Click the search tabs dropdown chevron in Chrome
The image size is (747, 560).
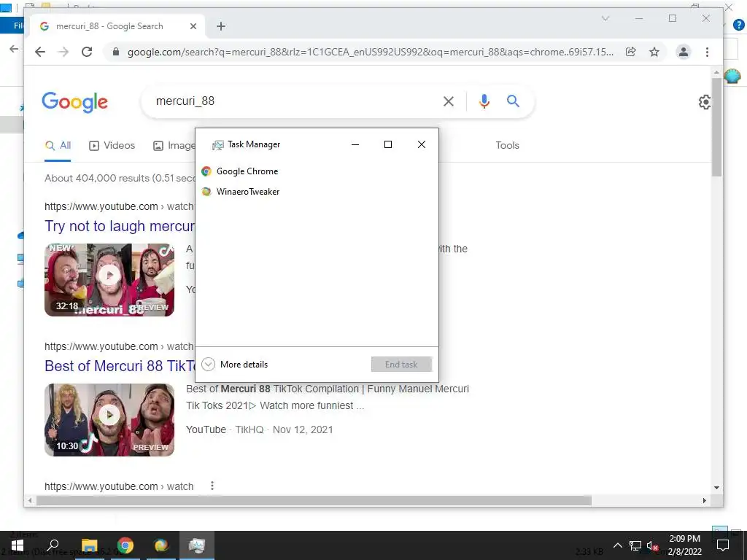[x=605, y=18]
